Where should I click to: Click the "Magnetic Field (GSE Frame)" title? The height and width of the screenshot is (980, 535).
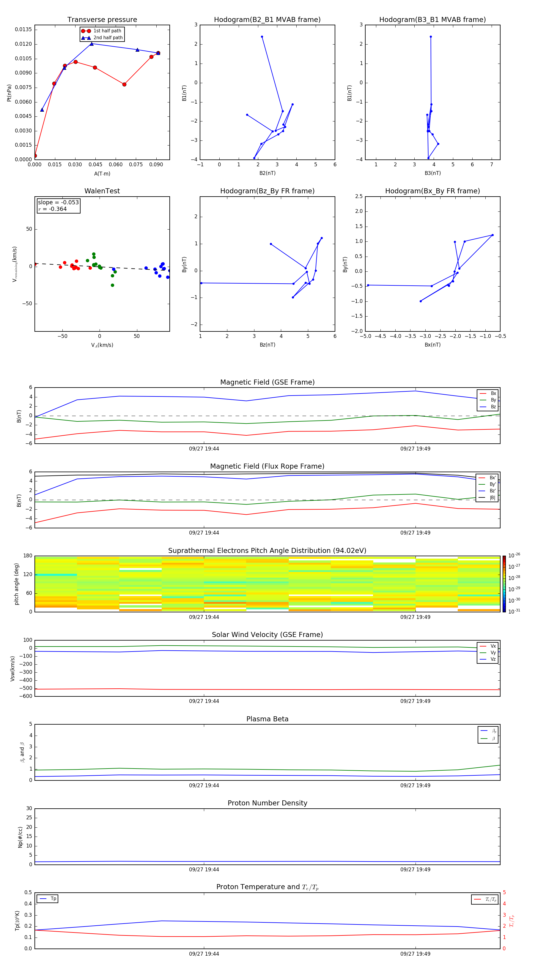pyautogui.click(x=267, y=382)
